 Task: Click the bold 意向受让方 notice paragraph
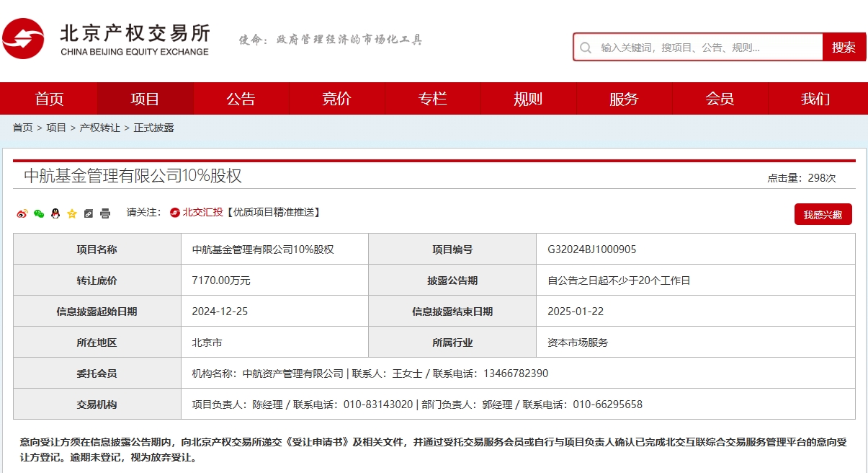(433, 449)
